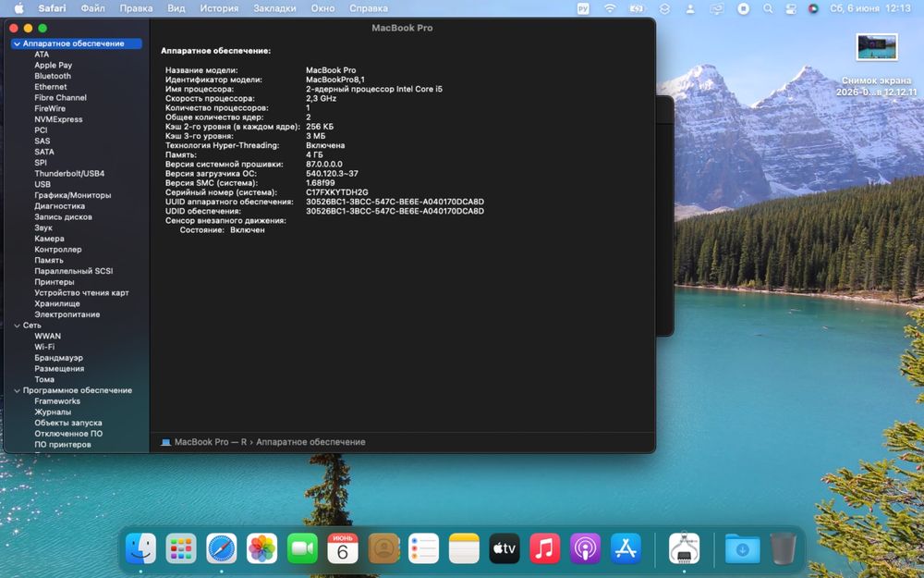Select Хранилище in the sidebar
Screen dimensions: 924x578
click(57, 303)
